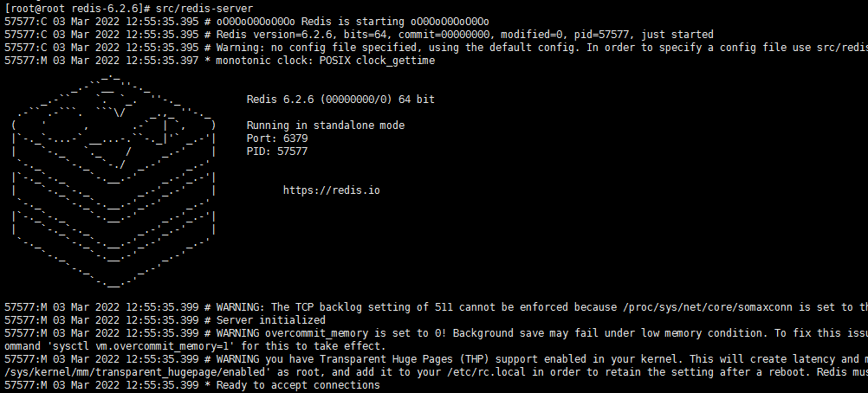Click the 'Server initialized' log line
The image size is (868, 393).
click(x=165, y=320)
